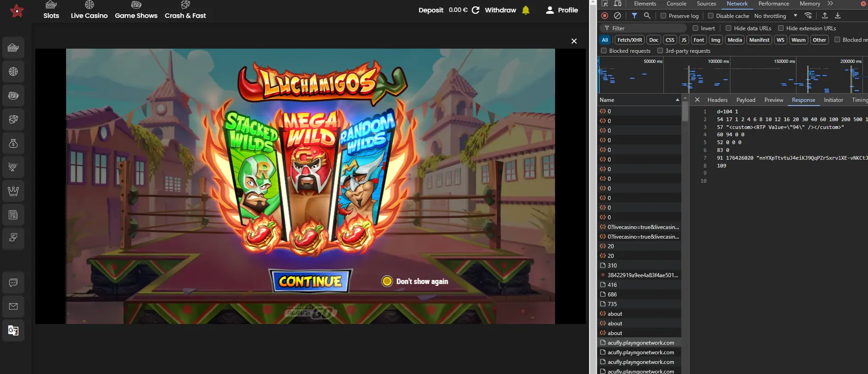Open Game Shows in top navigation

(x=136, y=10)
